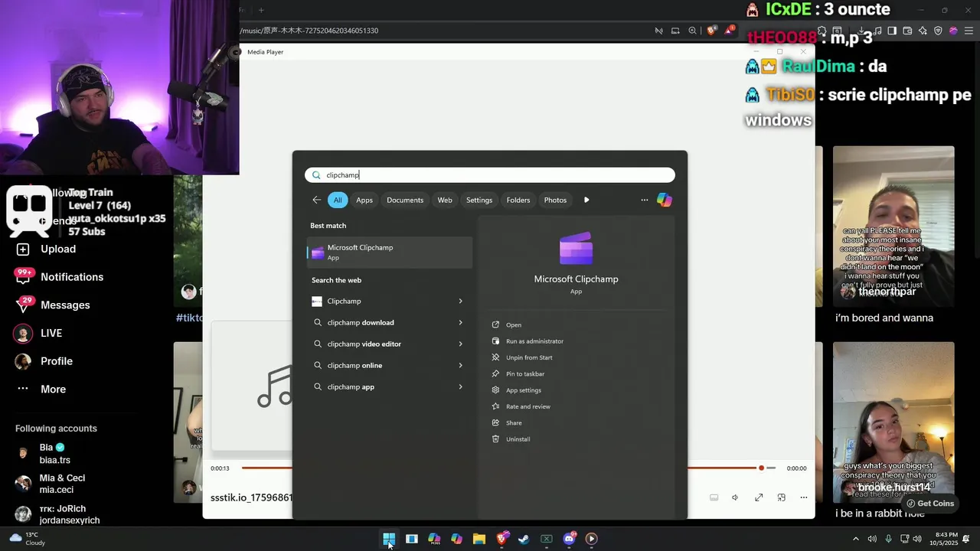Screen dimensions: 980x551
Task: Open Microsoft Clipchamp best match result
Action: tap(390, 253)
